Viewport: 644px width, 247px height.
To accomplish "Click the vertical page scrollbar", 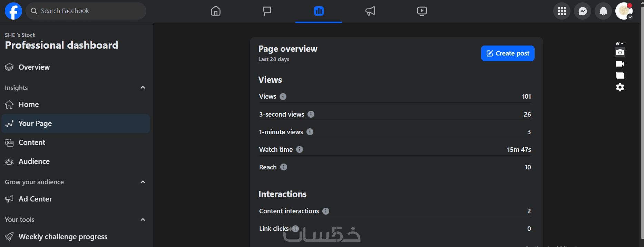I will pos(642,122).
